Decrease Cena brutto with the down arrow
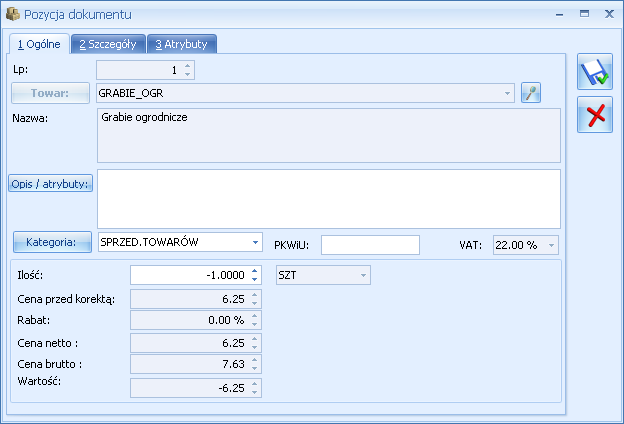Image resolution: width=624 pixels, height=424 pixels. coord(255,369)
